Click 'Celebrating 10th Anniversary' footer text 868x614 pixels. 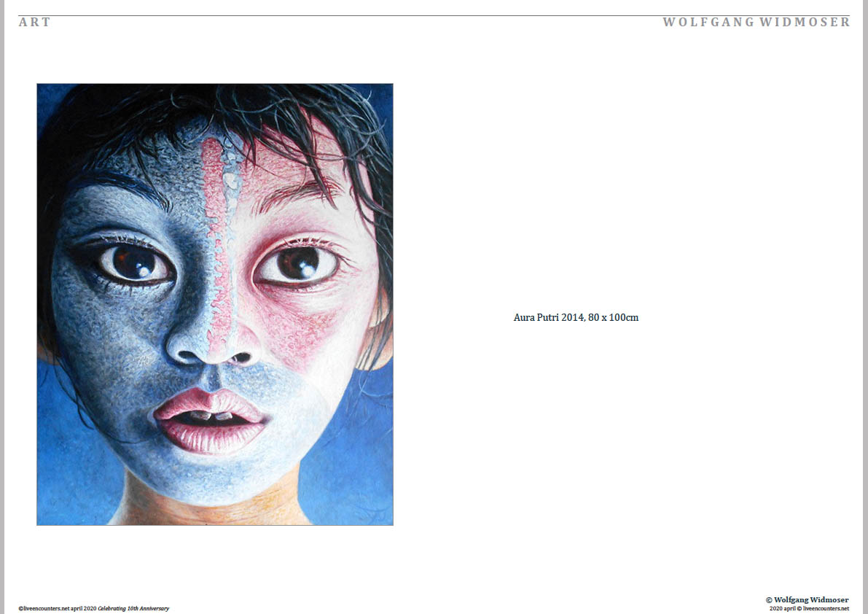tap(133, 608)
